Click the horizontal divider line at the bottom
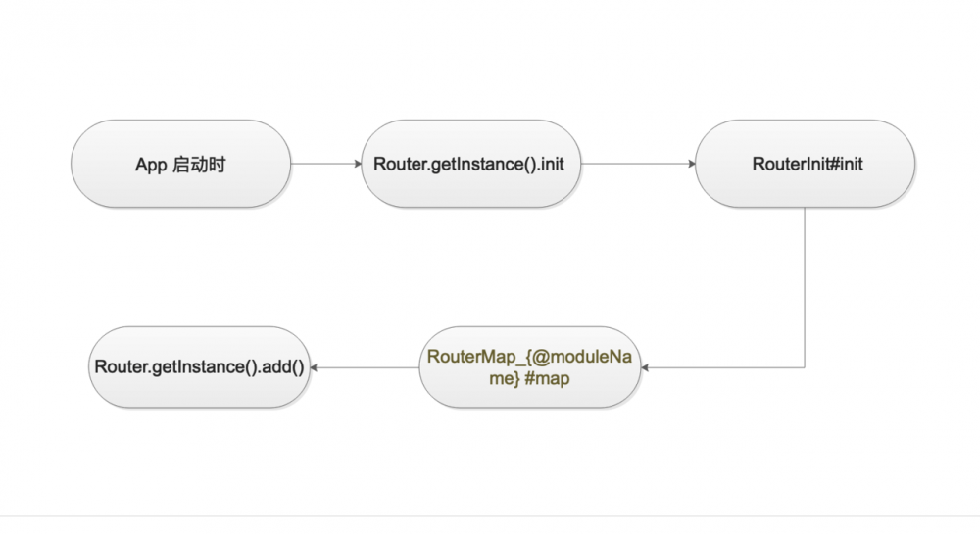980x534 pixels. point(490,516)
